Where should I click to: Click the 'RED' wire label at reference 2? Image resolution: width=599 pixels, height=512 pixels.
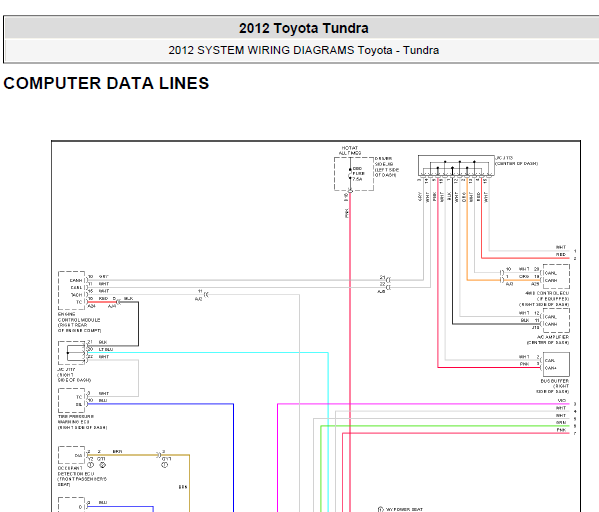pyautogui.click(x=561, y=254)
